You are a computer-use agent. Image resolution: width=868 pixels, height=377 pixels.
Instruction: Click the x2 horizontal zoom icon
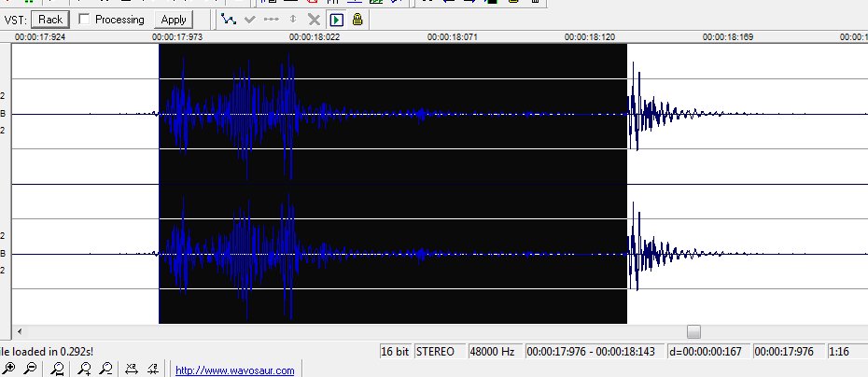tap(132, 369)
